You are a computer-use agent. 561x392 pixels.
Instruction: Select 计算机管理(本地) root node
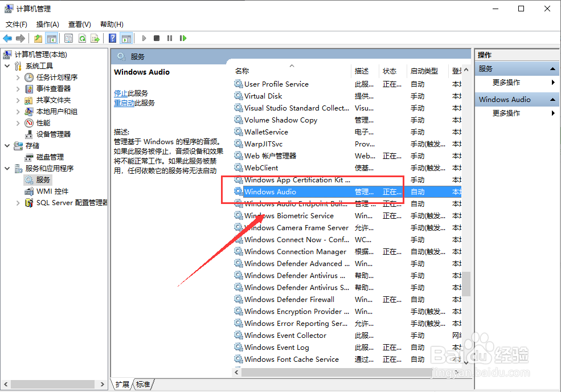pos(41,55)
